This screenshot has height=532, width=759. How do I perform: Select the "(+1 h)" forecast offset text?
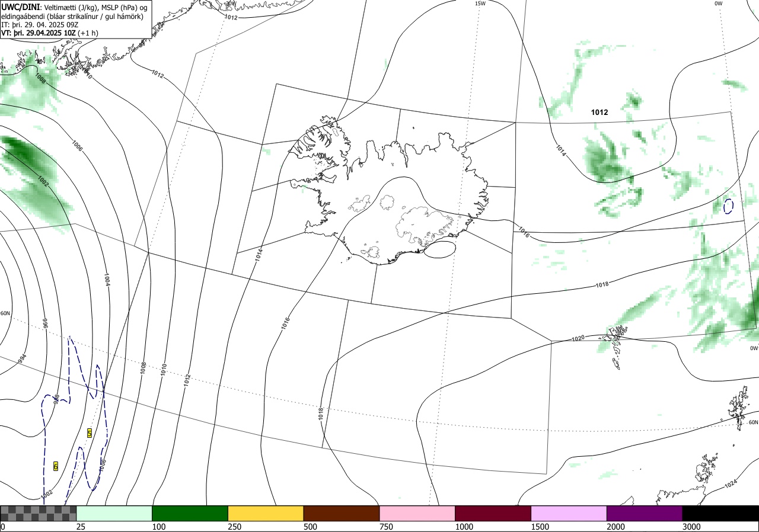pos(88,34)
